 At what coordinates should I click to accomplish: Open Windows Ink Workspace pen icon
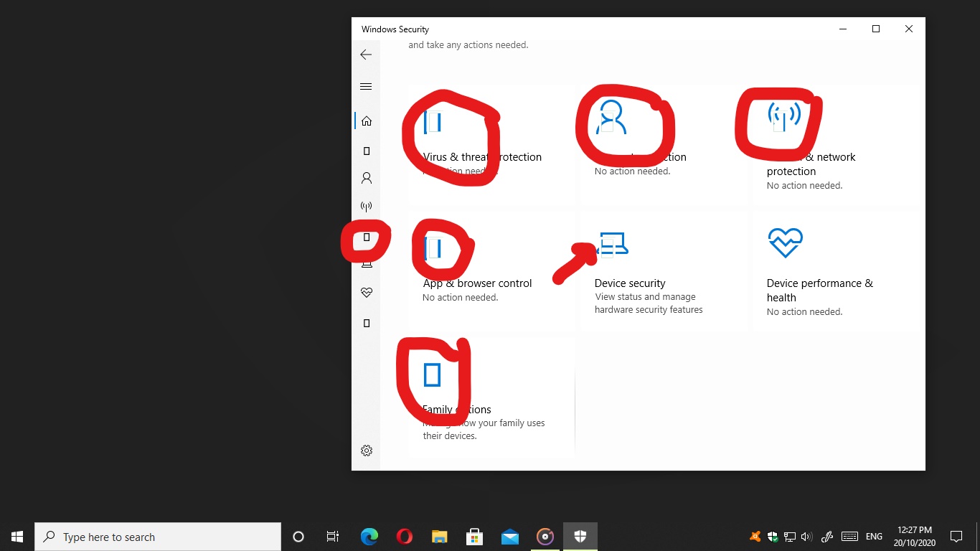826,537
